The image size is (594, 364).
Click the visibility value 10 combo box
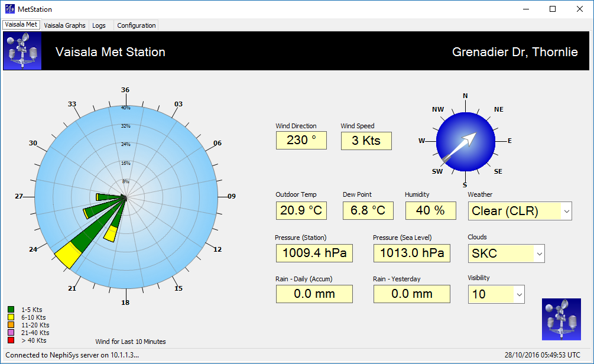pyautogui.click(x=496, y=294)
